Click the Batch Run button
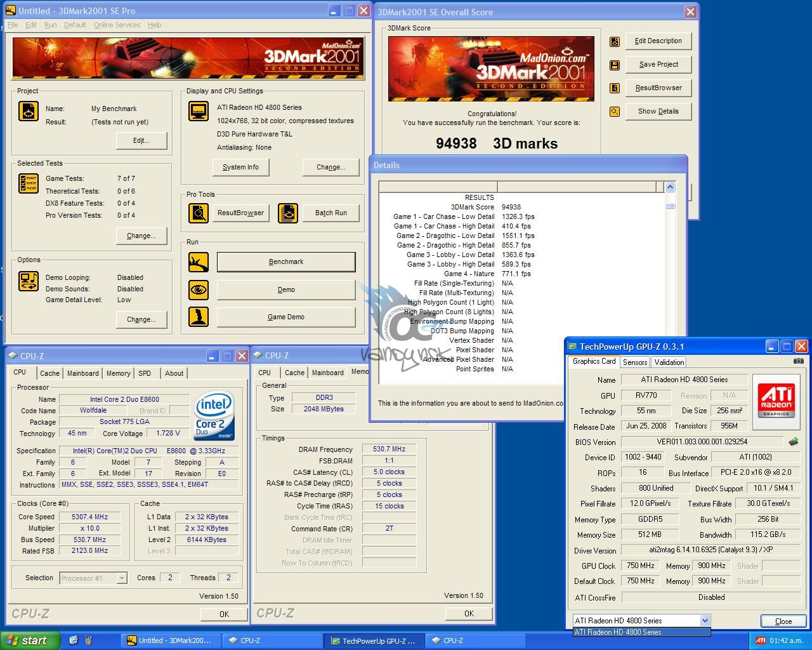 [x=331, y=213]
